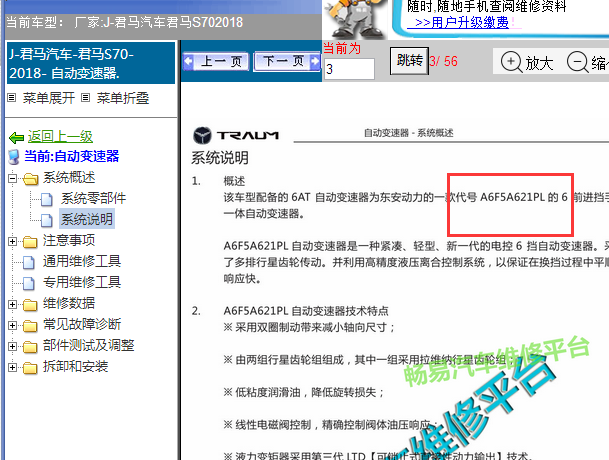Click the 跳转 jump button

pyautogui.click(x=409, y=61)
